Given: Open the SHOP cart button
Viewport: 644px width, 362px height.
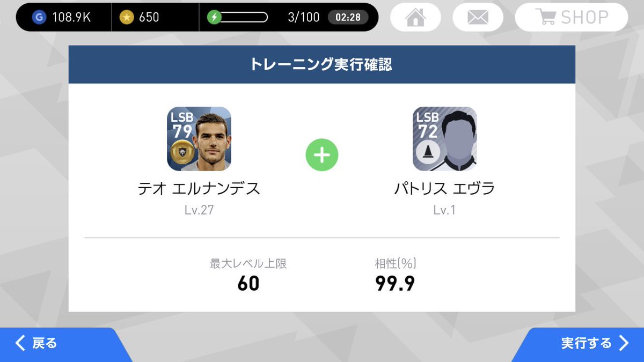Looking at the screenshot, I should coord(571,17).
